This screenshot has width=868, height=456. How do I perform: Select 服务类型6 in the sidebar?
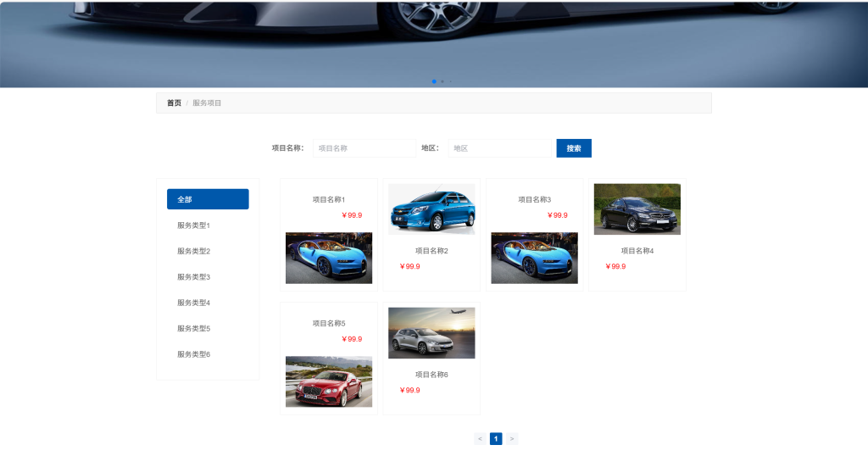coord(193,354)
